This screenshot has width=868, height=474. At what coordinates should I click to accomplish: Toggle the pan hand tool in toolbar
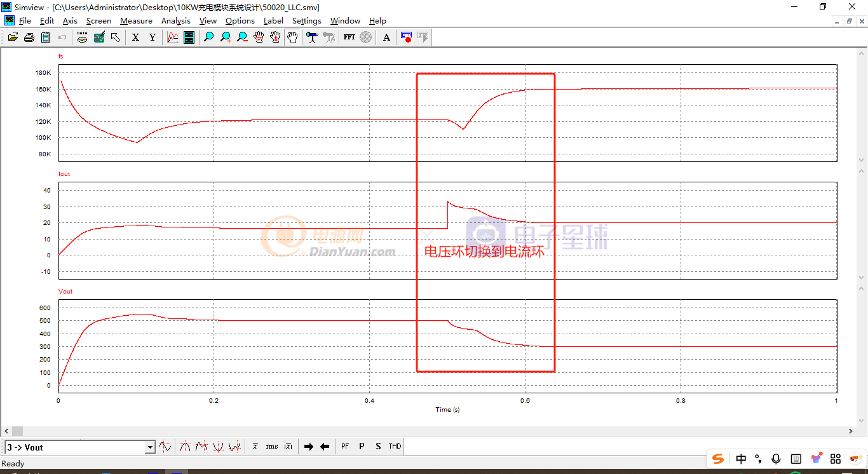coord(292,37)
